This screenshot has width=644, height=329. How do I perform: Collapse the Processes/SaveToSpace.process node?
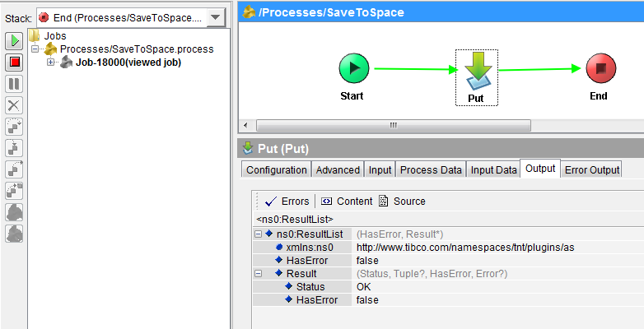point(35,49)
